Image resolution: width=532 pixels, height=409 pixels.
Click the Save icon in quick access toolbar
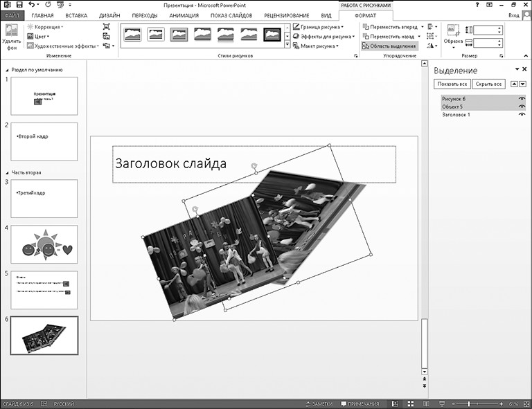(x=19, y=5)
